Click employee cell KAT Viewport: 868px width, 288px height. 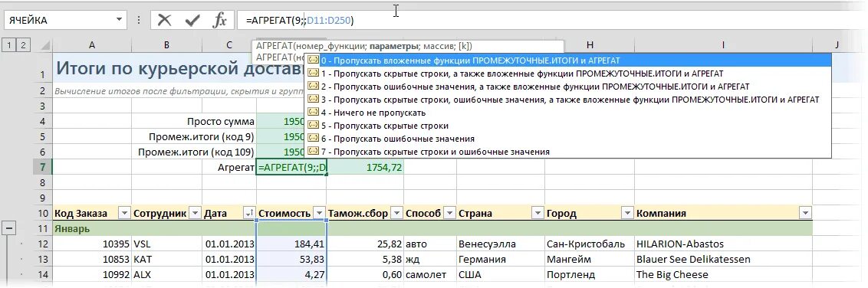(x=166, y=259)
